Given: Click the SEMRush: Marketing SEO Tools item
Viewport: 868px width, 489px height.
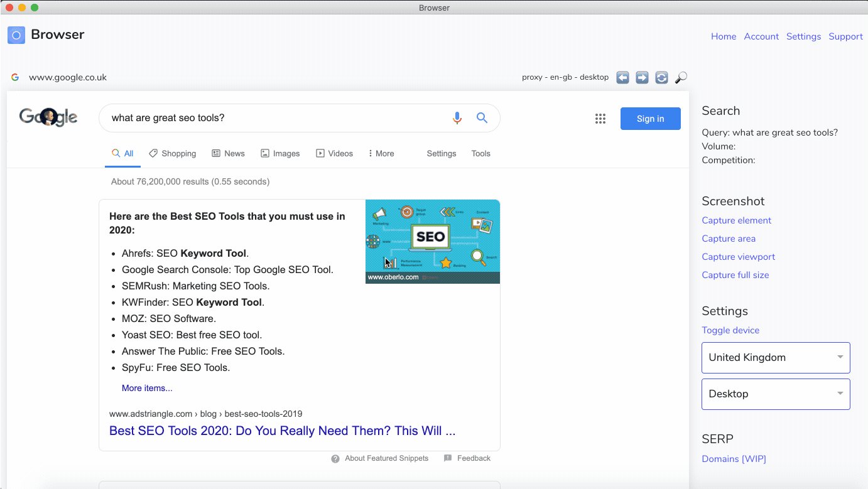Looking at the screenshot, I should 195,286.
